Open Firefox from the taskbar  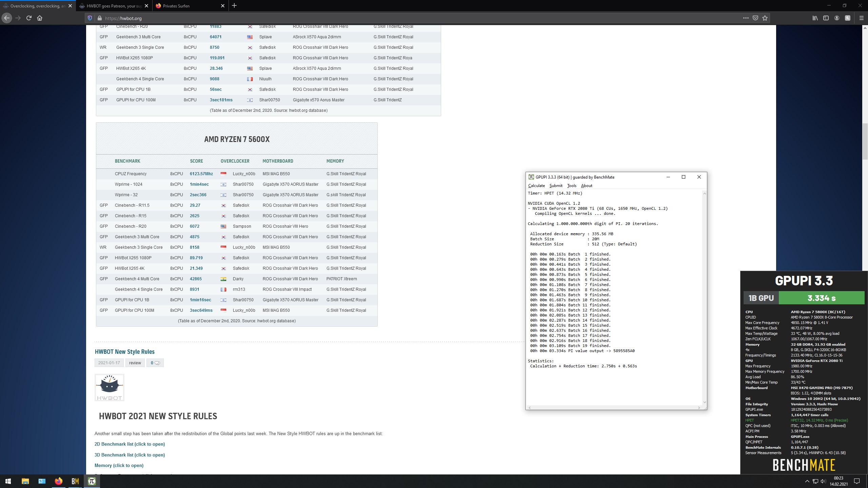pyautogui.click(x=58, y=481)
